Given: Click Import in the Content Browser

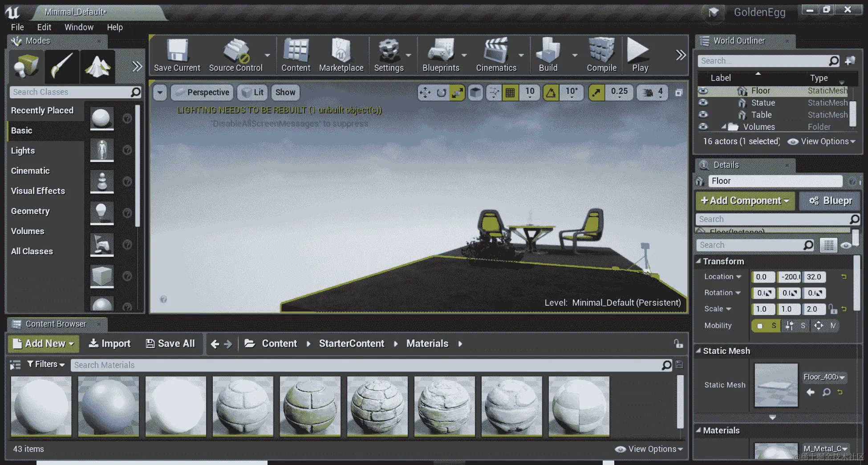Looking at the screenshot, I should tap(110, 344).
